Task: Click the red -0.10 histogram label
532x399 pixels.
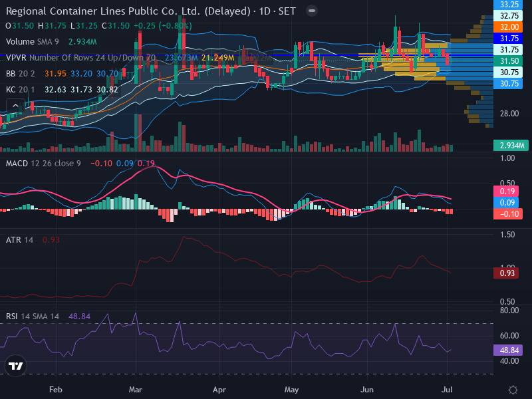Action: (x=508, y=214)
